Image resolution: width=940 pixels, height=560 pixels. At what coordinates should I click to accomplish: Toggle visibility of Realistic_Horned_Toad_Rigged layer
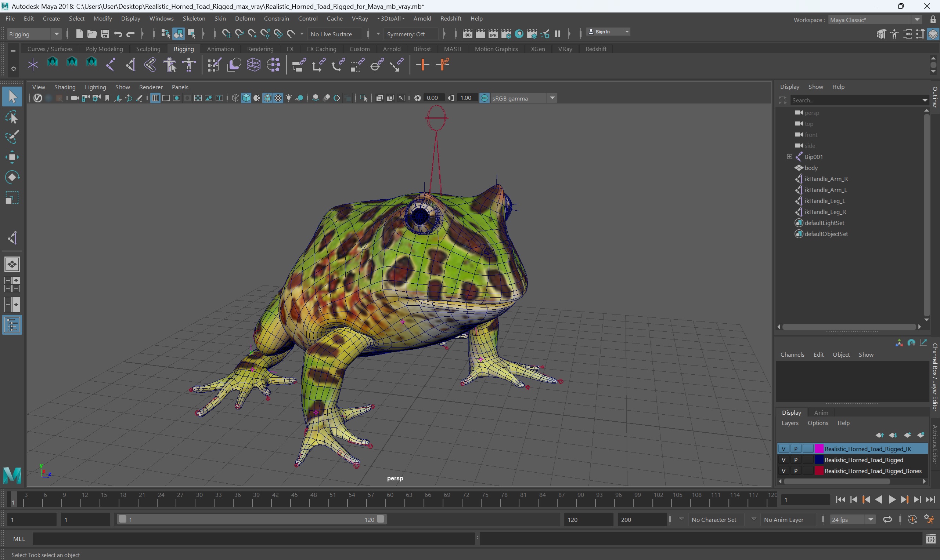[784, 460]
